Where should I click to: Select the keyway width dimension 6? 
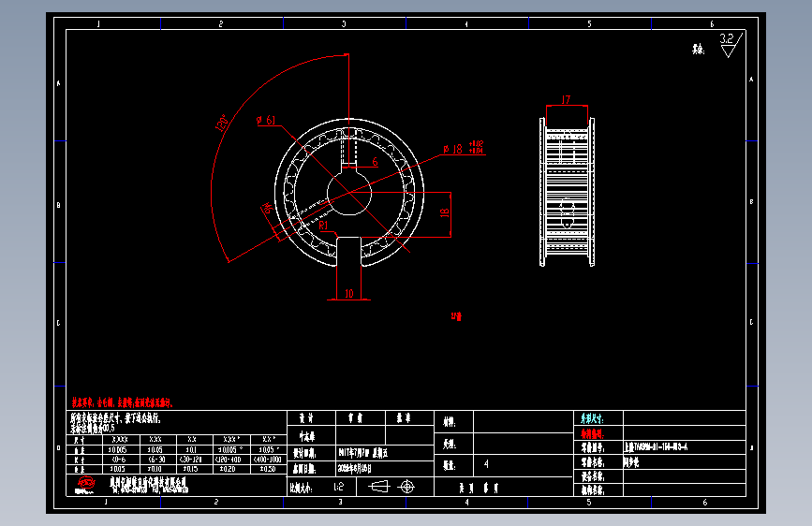[376, 162]
